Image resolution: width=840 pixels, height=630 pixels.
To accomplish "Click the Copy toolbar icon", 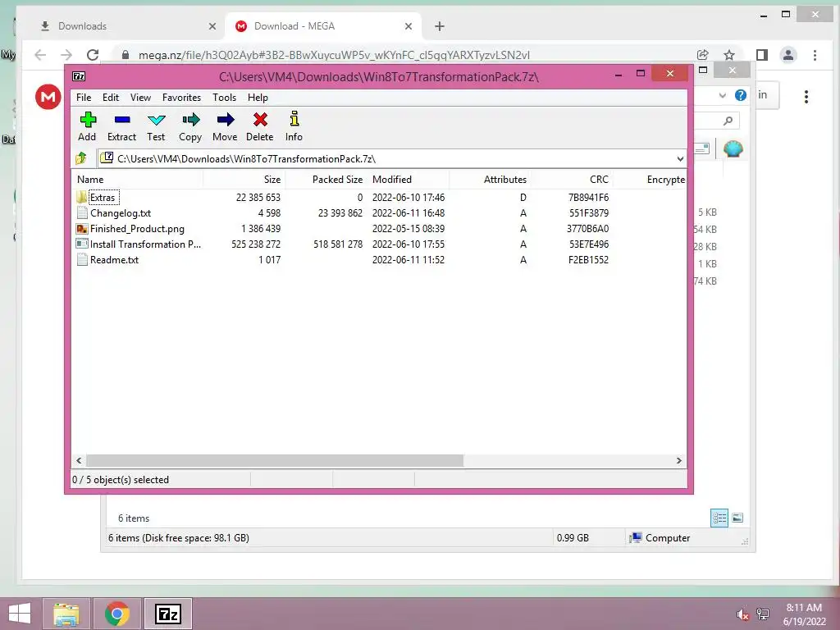I will [x=190, y=126].
